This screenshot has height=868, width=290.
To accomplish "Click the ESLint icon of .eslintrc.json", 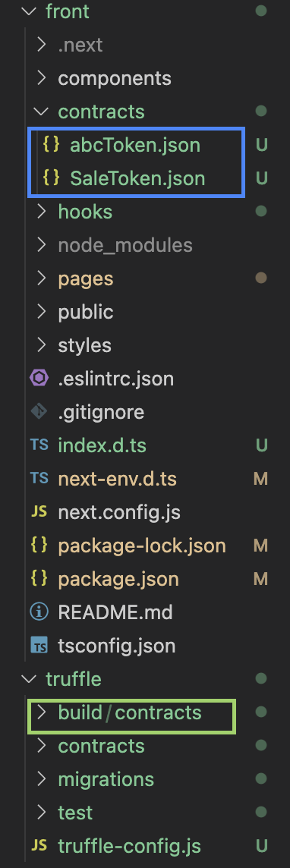I will click(x=39, y=379).
